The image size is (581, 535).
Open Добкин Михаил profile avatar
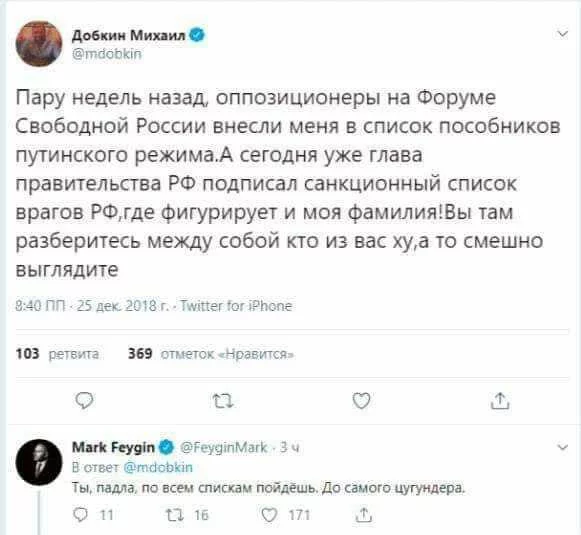(x=39, y=44)
